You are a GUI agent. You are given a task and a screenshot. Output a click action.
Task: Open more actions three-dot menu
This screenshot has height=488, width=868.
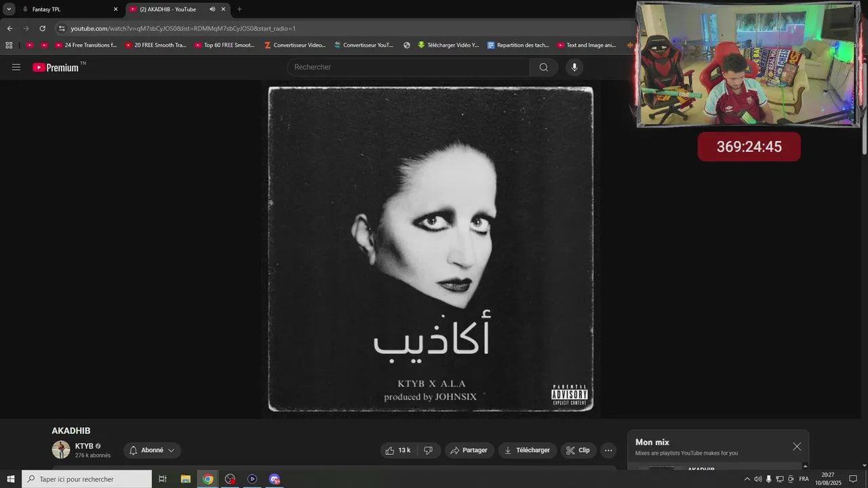[608, 450]
